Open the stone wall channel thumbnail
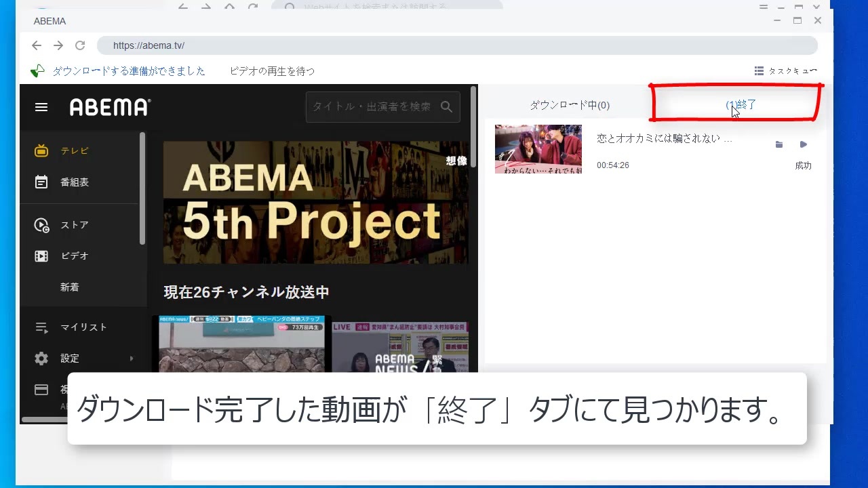 coord(241,344)
